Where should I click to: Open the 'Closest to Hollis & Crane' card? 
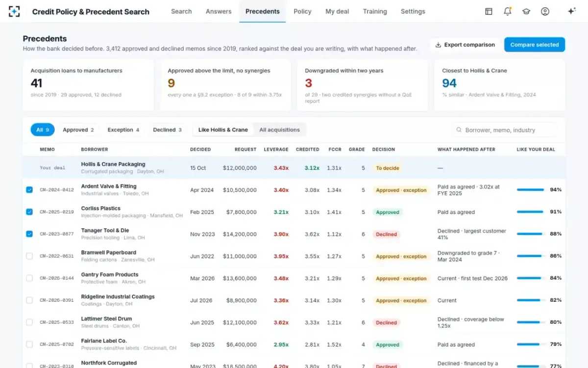pos(500,85)
